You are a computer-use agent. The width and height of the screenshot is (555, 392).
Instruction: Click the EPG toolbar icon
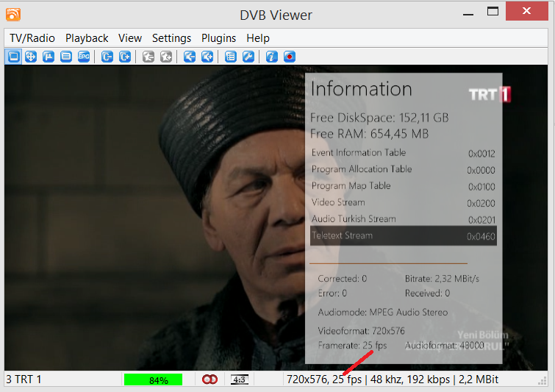[x=84, y=57]
